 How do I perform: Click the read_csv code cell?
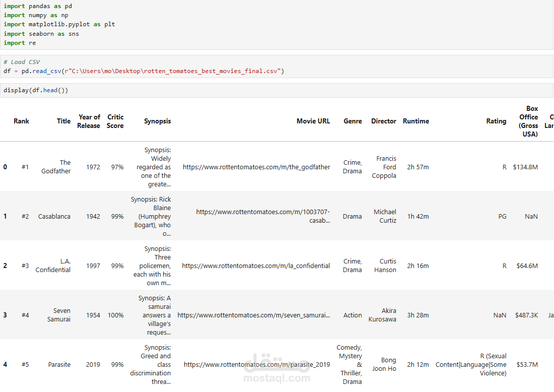277,67
